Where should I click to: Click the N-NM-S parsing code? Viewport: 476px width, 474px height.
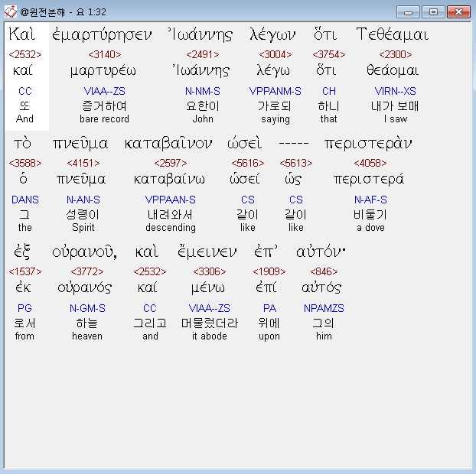pyautogui.click(x=203, y=91)
